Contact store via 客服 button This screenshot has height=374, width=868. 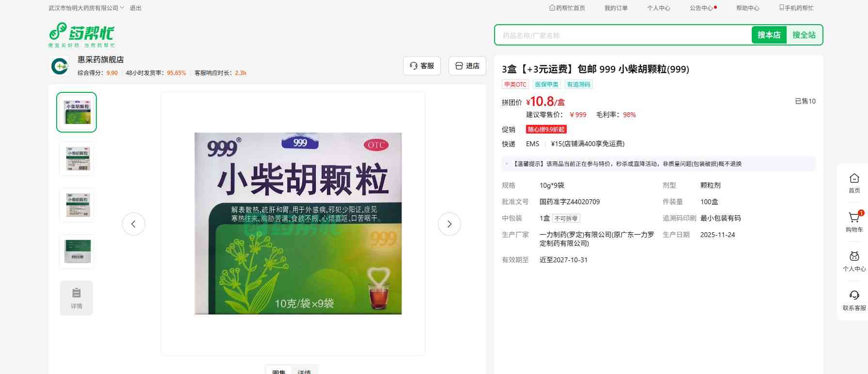coord(422,66)
